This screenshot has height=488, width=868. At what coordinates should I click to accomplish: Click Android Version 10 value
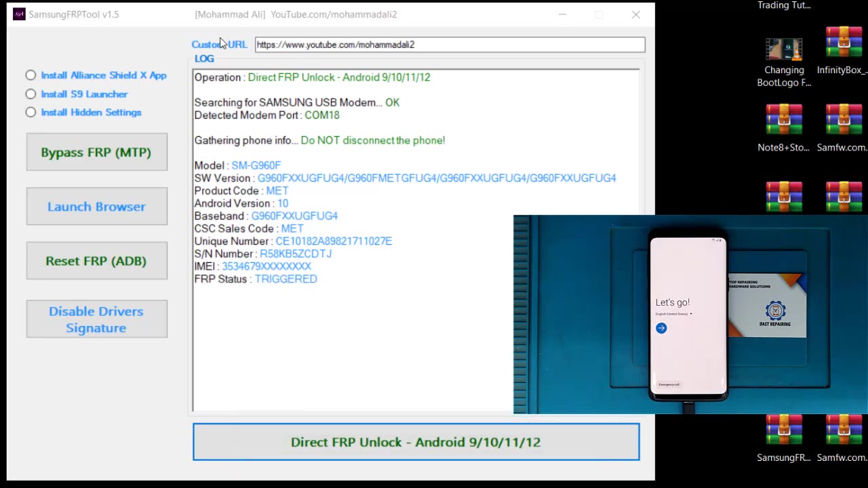coord(282,203)
